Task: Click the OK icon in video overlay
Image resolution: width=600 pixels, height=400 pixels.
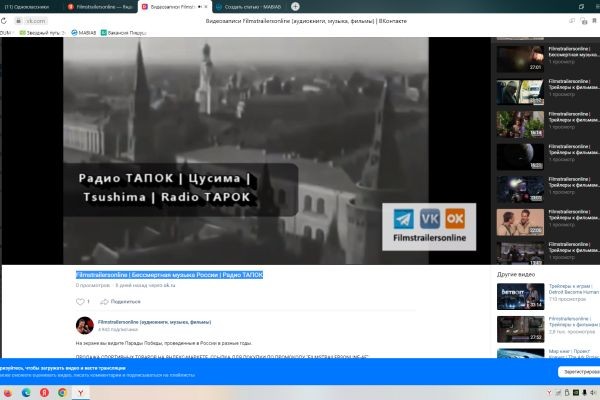Action: tap(455, 219)
